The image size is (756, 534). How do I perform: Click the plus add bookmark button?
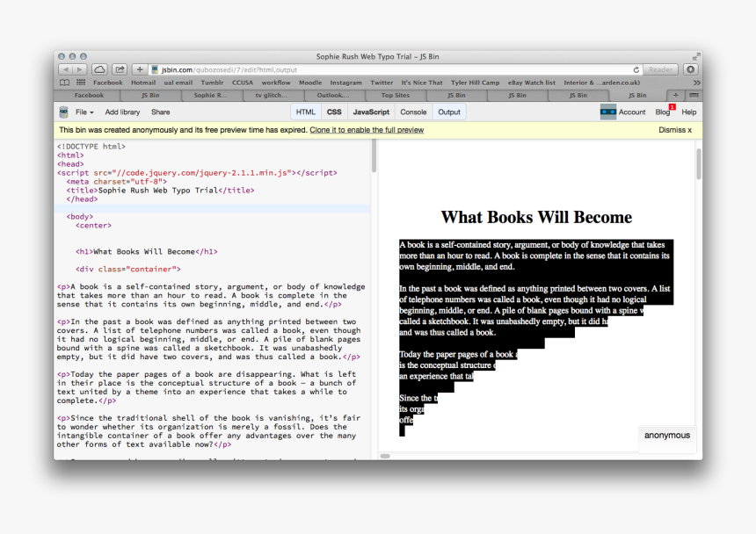click(x=140, y=69)
